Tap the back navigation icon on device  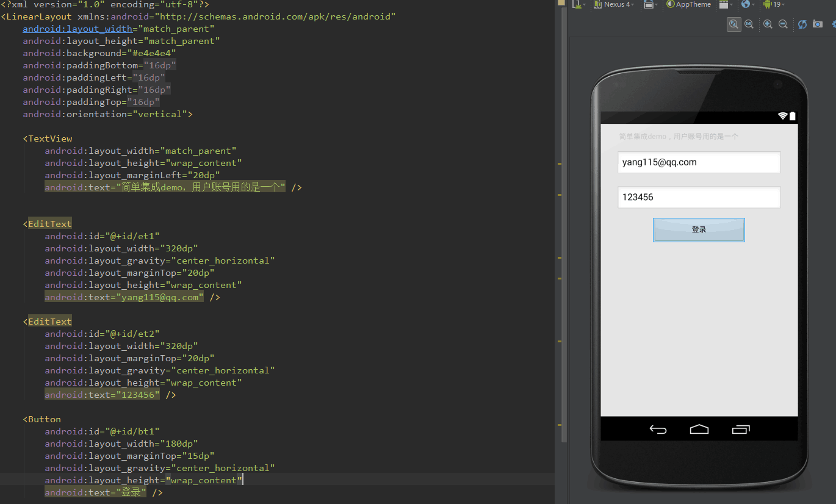tap(658, 430)
